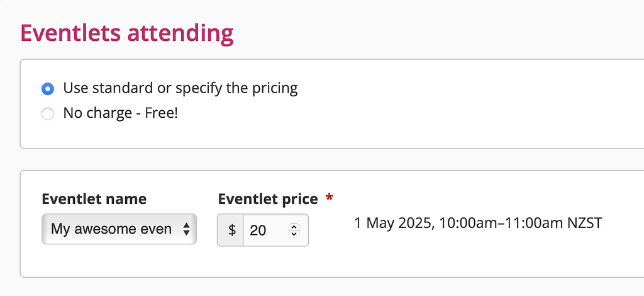Screen dimensions: 644x296
Task: Select the "No charge - Free!" radio button
Action: pyautogui.click(x=47, y=114)
